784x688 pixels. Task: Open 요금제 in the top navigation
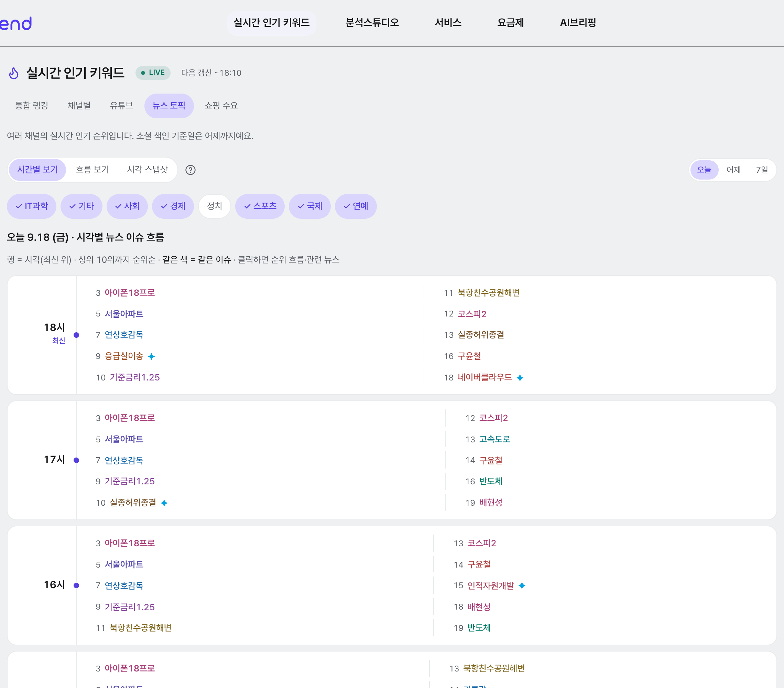[x=511, y=23]
